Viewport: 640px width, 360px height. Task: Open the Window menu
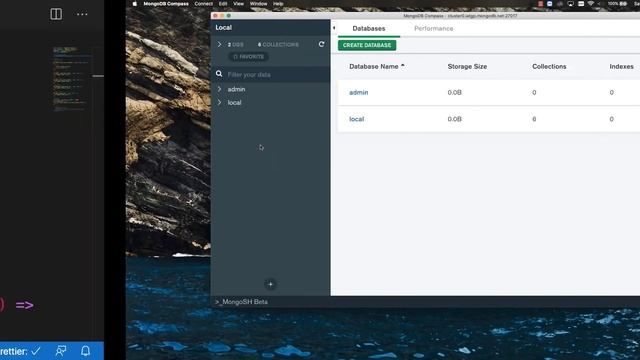click(258, 4)
